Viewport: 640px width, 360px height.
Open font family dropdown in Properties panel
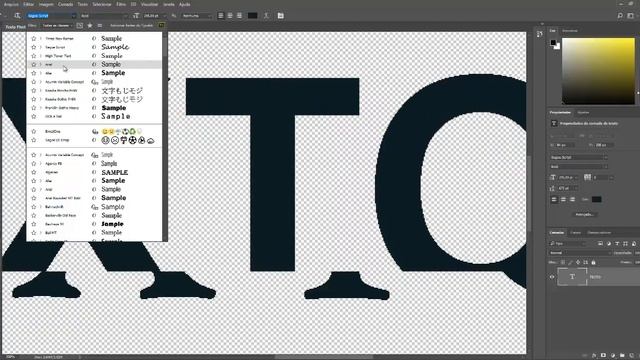tap(579, 157)
